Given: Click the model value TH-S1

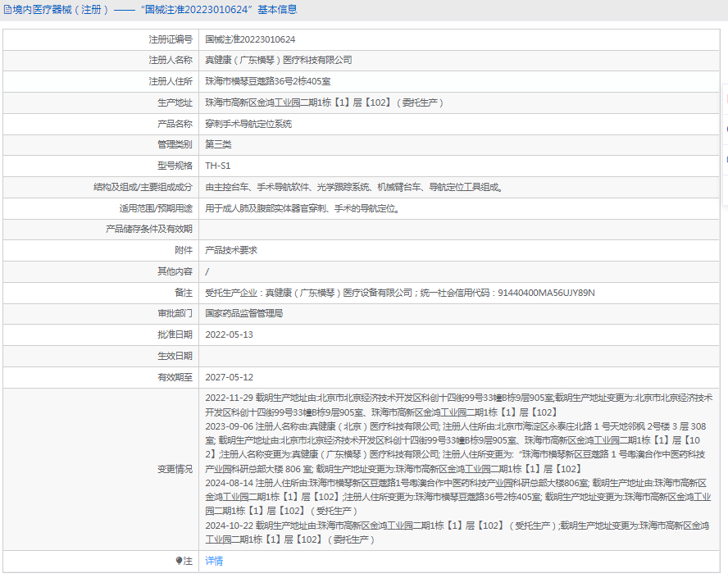Looking at the screenshot, I should 218,166.
